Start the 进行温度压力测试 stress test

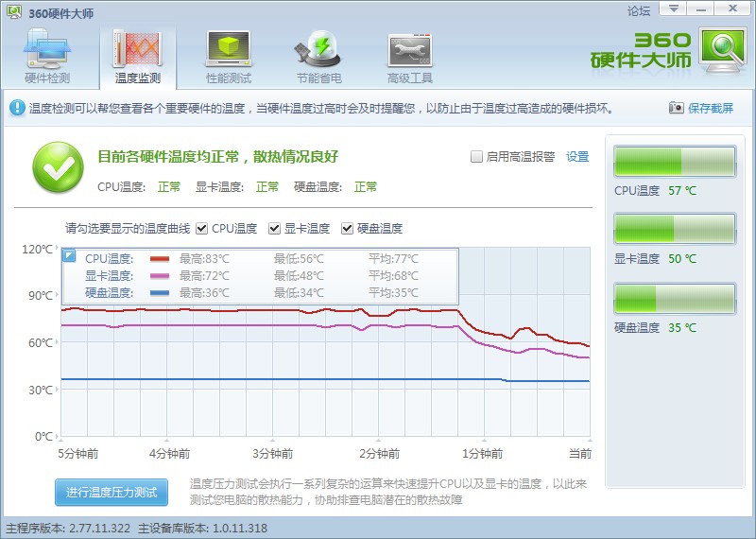click(112, 493)
